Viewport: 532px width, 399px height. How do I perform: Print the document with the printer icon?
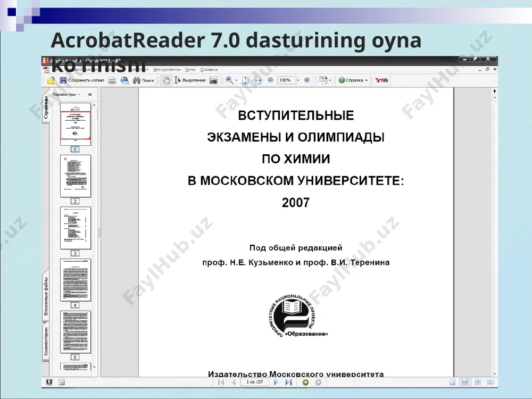[x=112, y=80]
